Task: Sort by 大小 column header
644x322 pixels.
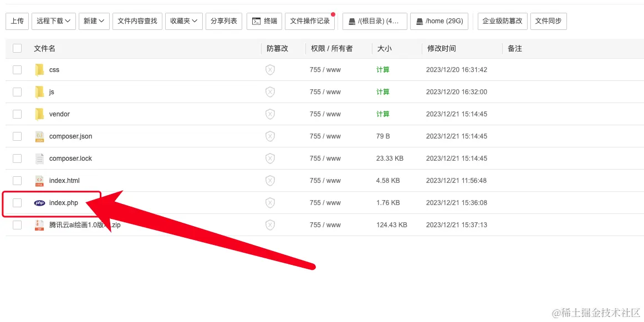Action: point(385,48)
